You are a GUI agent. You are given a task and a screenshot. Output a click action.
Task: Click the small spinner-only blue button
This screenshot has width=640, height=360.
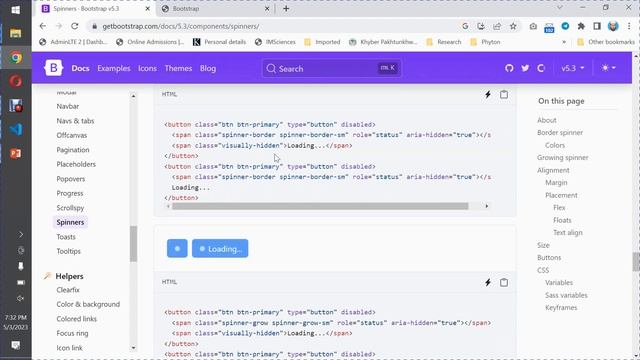point(177,249)
